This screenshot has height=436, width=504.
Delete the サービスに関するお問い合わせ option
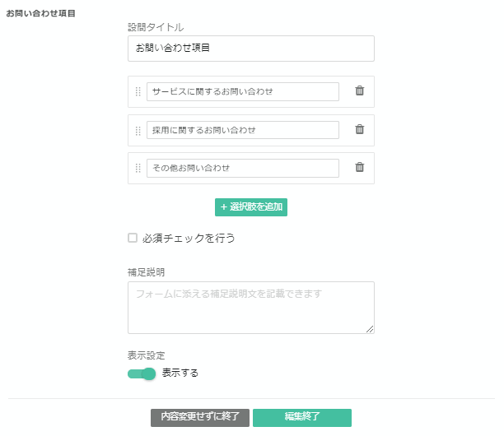pyautogui.click(x=359, y=91)
